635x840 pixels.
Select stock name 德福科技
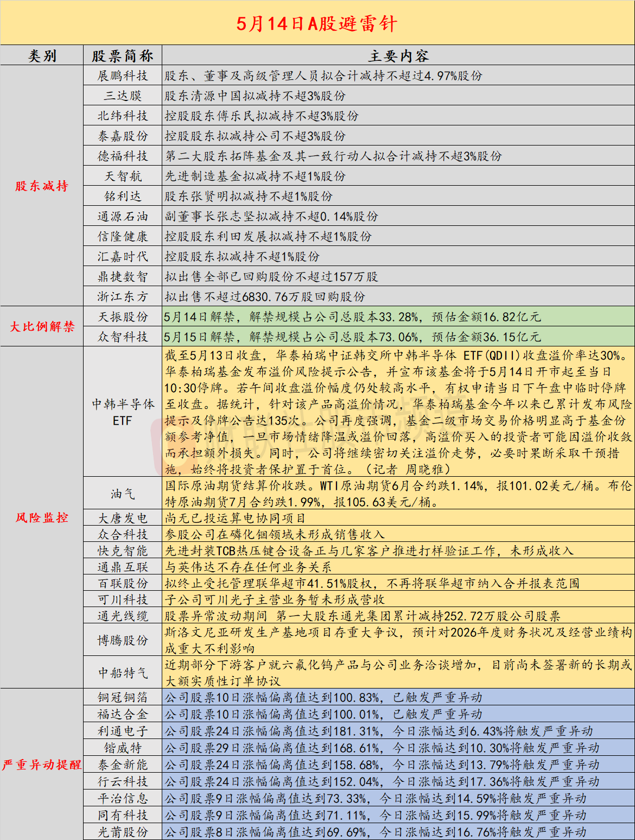123,156
